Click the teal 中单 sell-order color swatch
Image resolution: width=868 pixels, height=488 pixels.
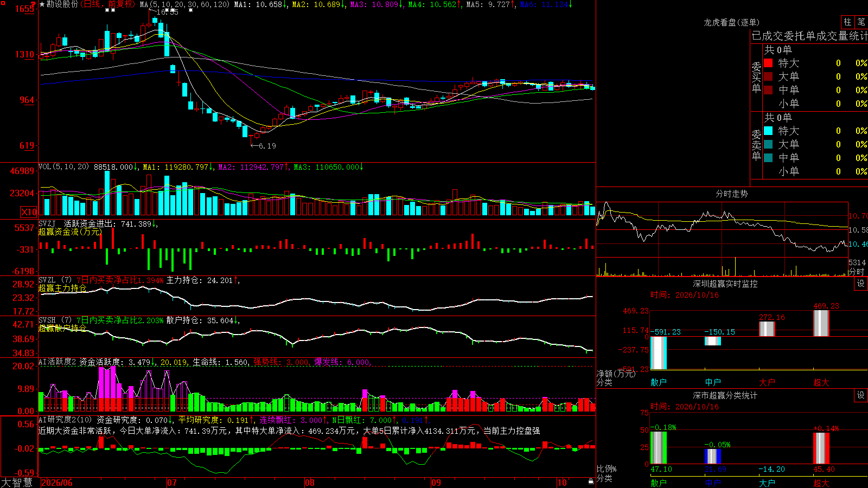pyautogui.click(x=768, y=158)
